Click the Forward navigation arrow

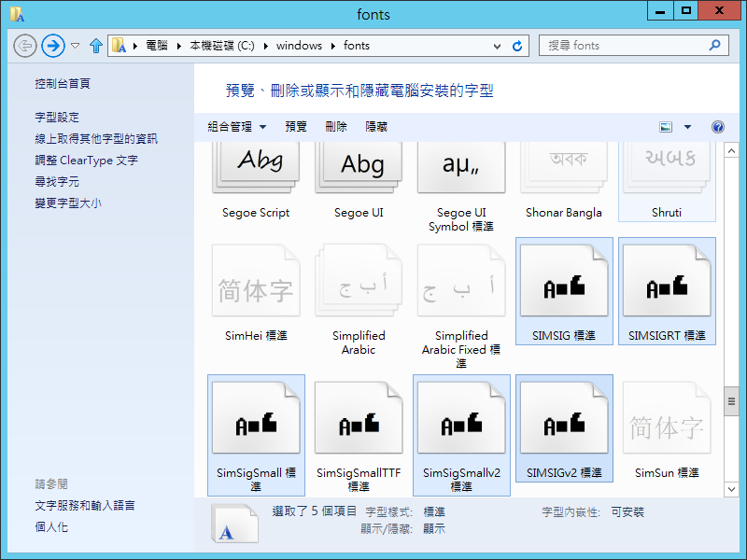coord(53,46)
